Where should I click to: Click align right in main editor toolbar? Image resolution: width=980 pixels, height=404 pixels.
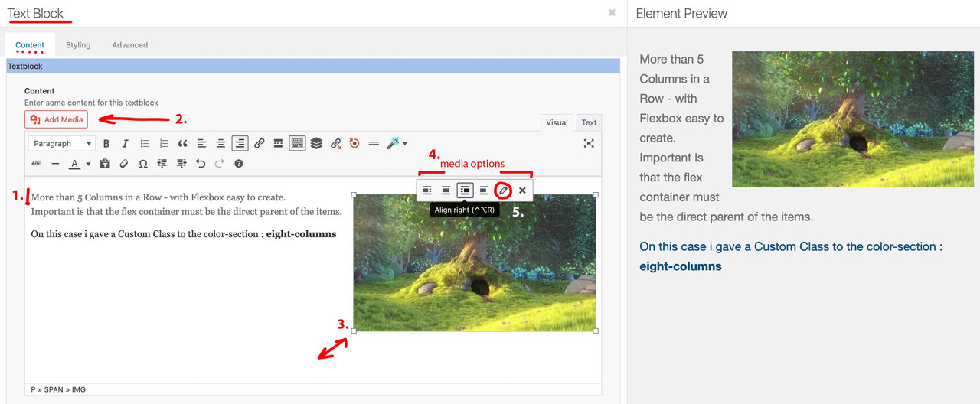coord(240,143)
